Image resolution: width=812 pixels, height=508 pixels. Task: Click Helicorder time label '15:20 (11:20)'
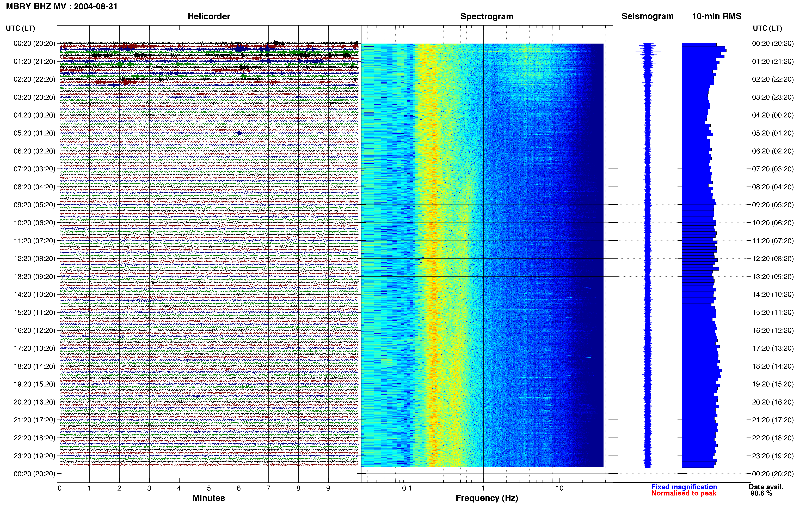[34, 312]
